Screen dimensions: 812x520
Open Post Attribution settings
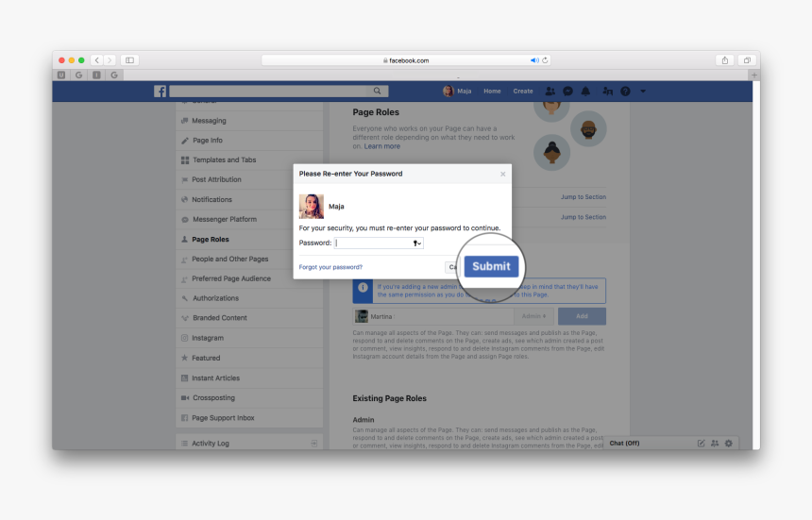click(x=249, y=179)
